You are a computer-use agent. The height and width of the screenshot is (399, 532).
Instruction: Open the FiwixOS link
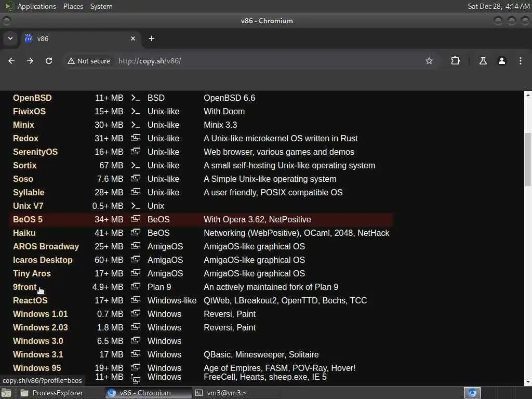pos(29,111)
